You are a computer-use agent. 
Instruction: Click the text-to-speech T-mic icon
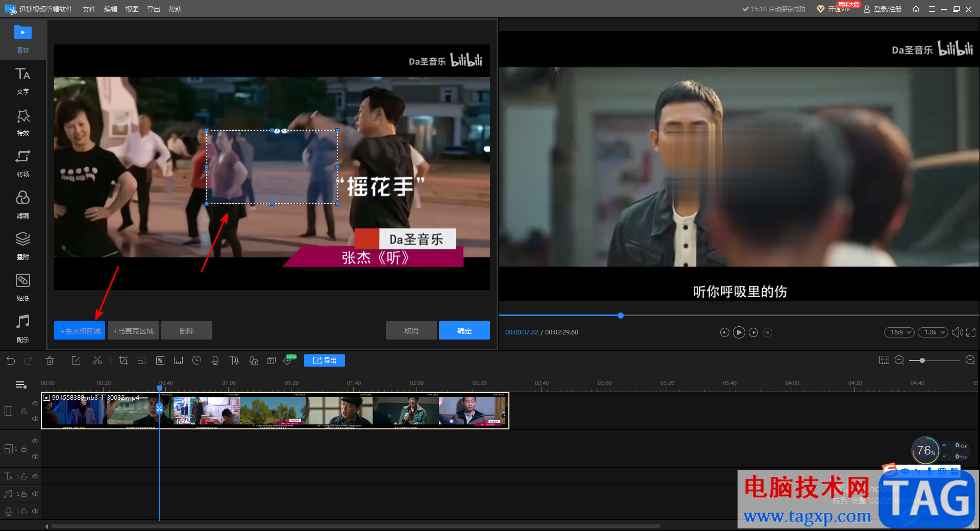(234, 360)
